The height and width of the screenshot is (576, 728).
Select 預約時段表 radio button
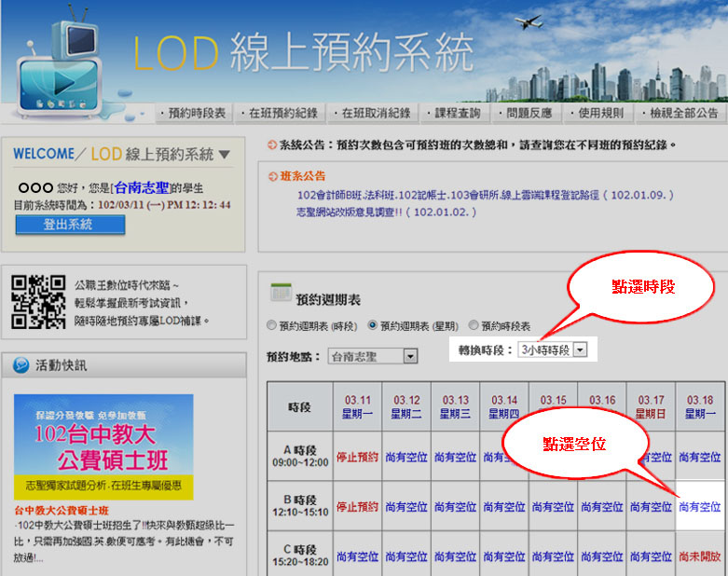[474, 325]
